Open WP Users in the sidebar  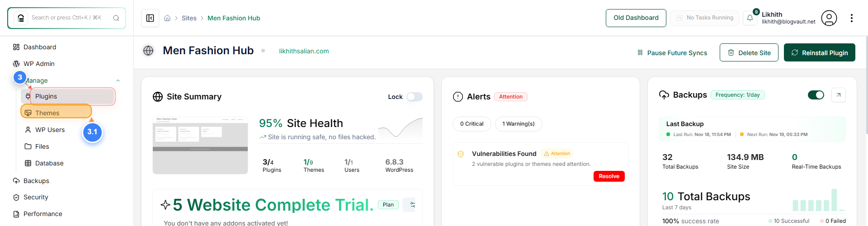coord(45,130)
